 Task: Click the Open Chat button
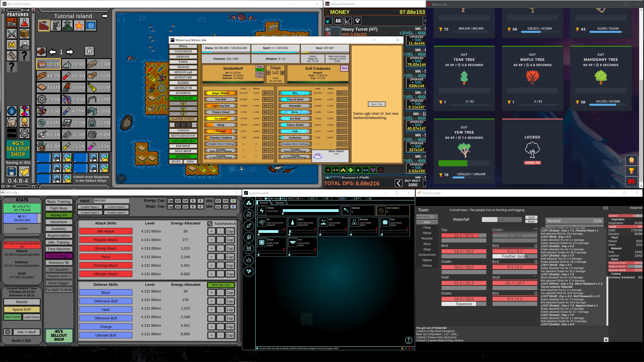pos(377,104)
